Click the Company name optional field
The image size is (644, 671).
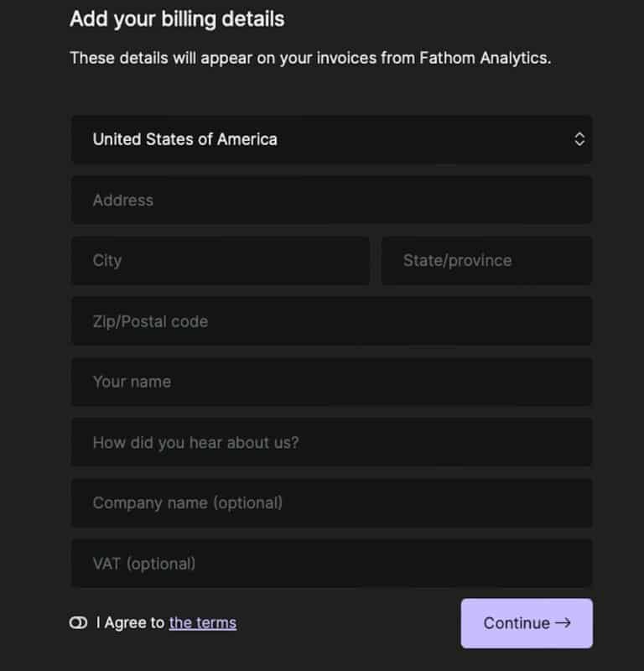[x=331, y=503]
